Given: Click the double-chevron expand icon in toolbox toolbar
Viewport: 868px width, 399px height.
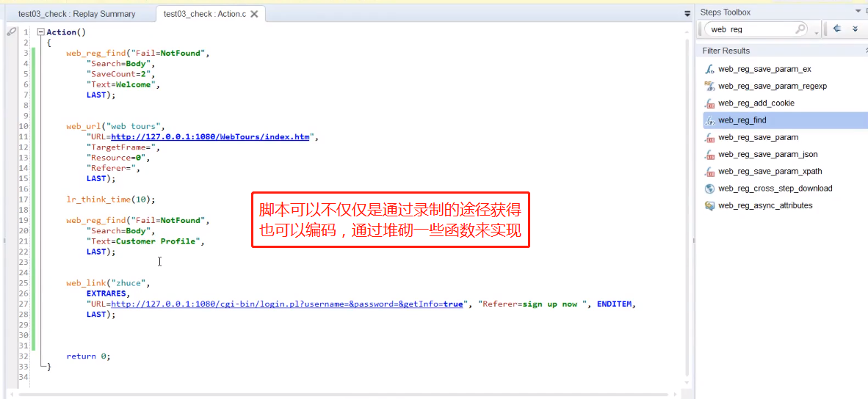Looking at the screenshot, I should [856, 29].
